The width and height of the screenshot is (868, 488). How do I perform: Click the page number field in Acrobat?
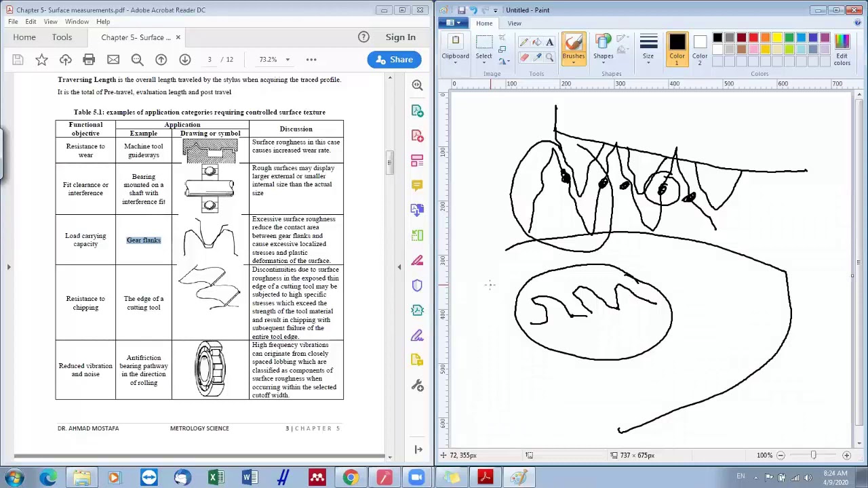point(210,60)
